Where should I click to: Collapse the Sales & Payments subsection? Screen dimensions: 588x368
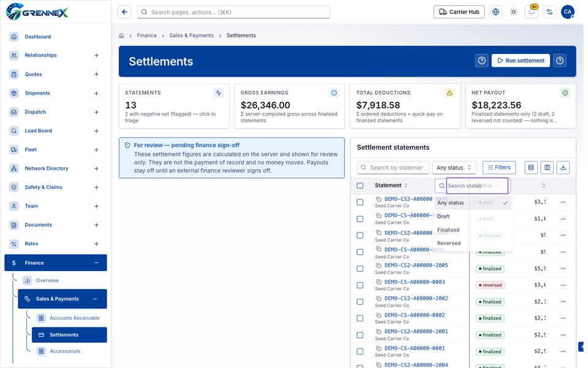pos(95,299)
